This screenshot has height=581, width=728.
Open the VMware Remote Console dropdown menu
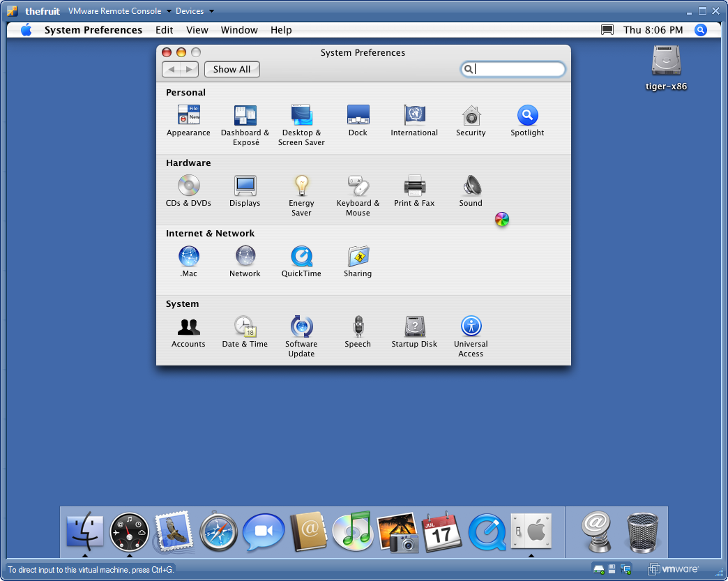point(120,11)
